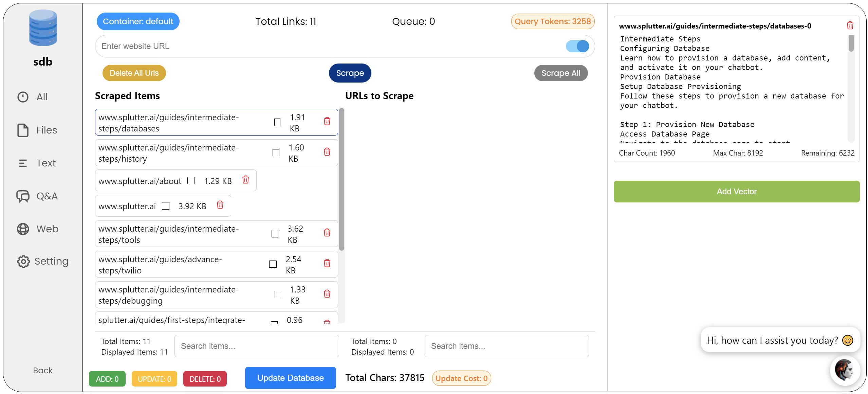Click the yellow UPDATE: 0 badge
The height and width of the screenshot is (394, 868).
pos(154,379)
